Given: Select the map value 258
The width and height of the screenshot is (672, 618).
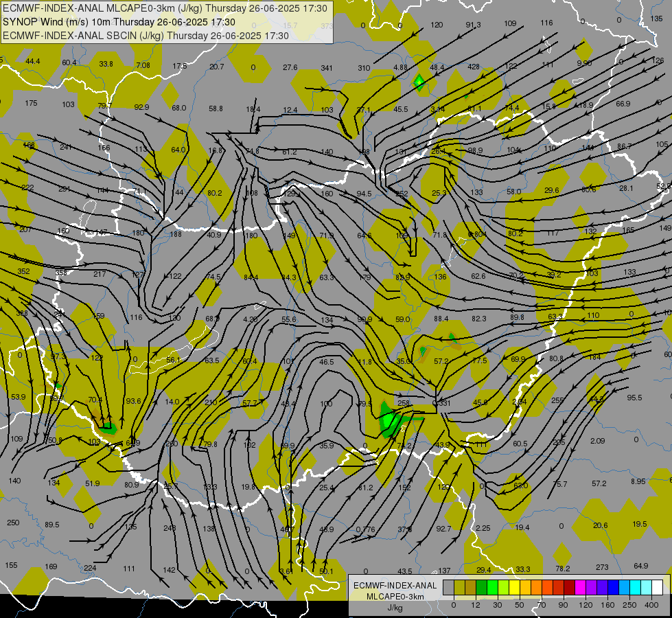Looking at the screenshot, I should click(x=404, y=402).
